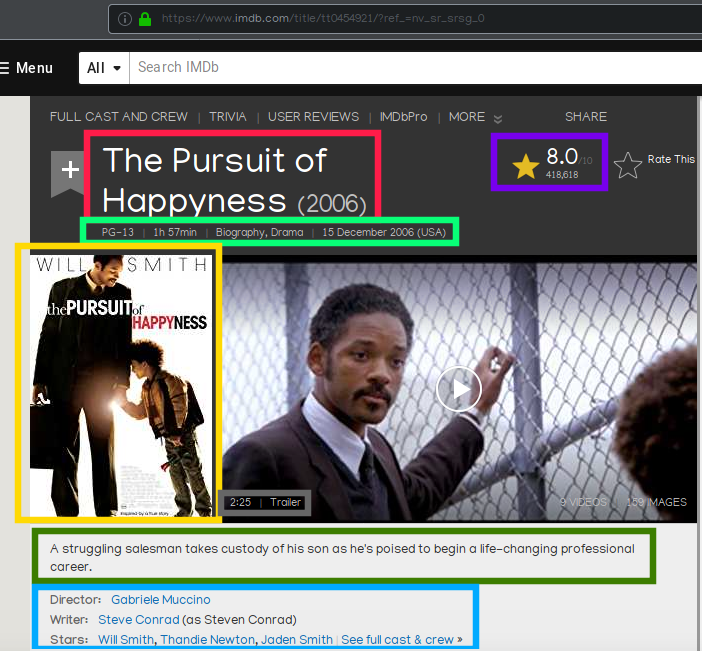This screenshot has height=651, width=702.
Task: Click the browser URL address bar
Action: [x=405, y=19]
